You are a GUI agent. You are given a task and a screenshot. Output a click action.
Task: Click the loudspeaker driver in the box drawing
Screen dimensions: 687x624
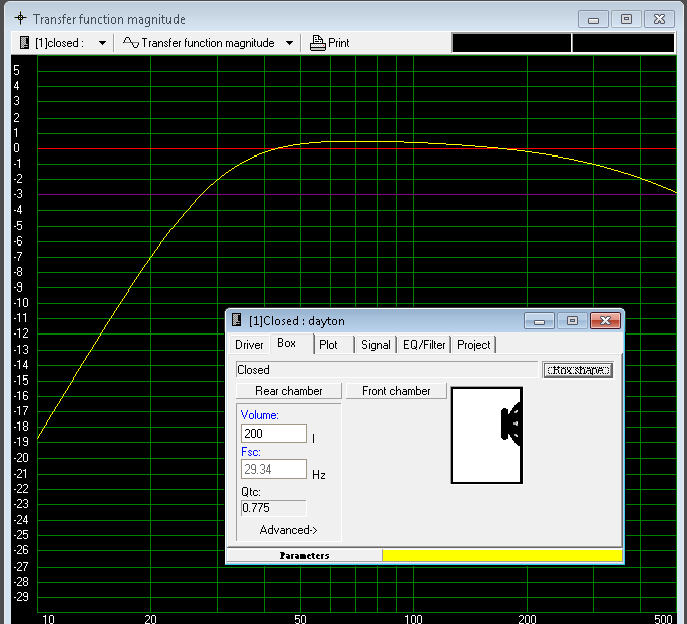click(511, 423)
